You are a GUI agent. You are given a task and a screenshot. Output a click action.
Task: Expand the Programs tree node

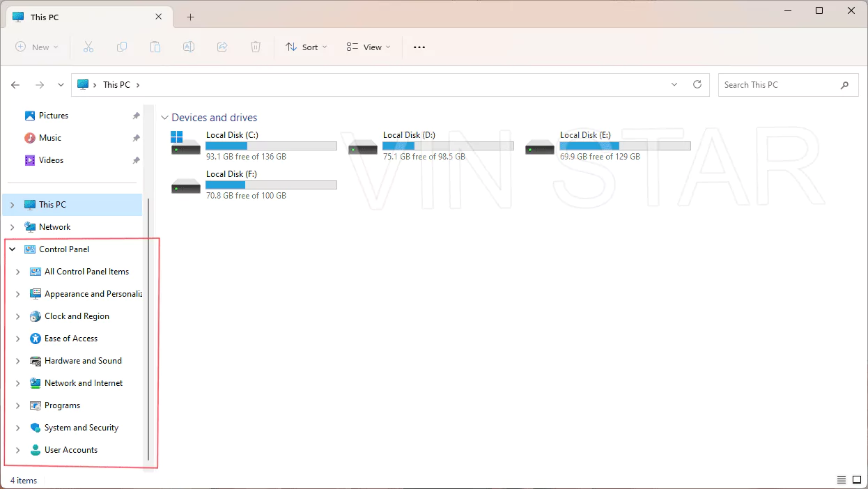[x=18, y=405]
